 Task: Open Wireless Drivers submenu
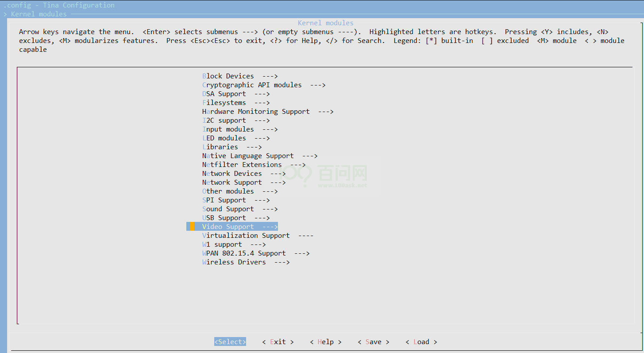(x=246, y=262)
